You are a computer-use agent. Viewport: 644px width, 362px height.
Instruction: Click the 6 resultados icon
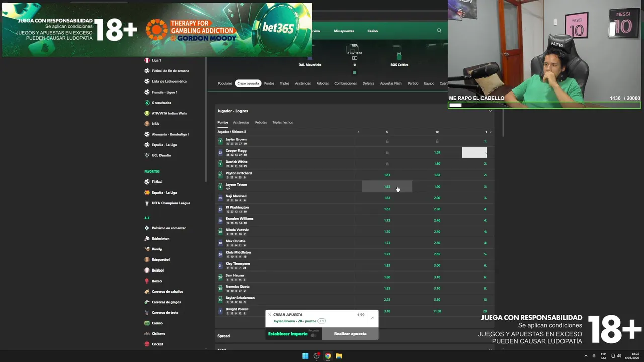click(x=147, y=103)
